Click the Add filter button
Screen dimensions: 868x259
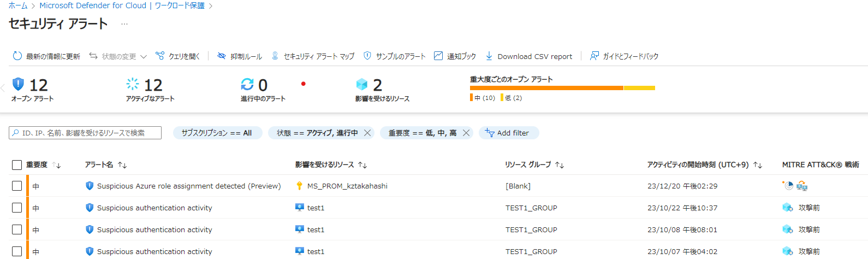(x=508, y=133)
